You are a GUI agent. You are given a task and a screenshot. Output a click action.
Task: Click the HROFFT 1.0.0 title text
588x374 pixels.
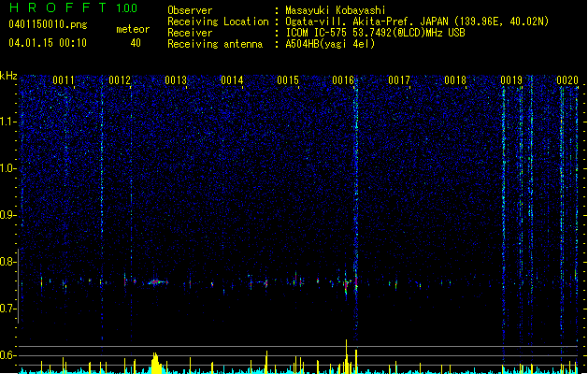pos(73,7)
